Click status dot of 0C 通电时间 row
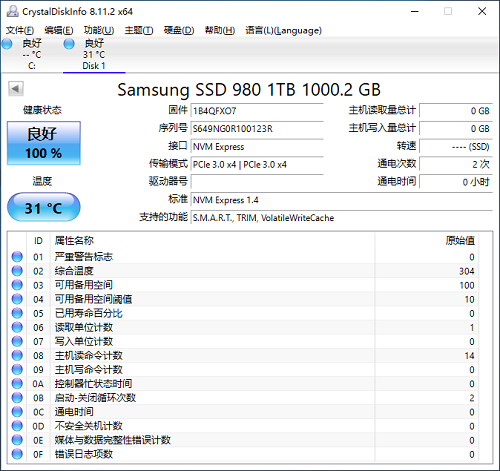 click(x=17, y=412)
